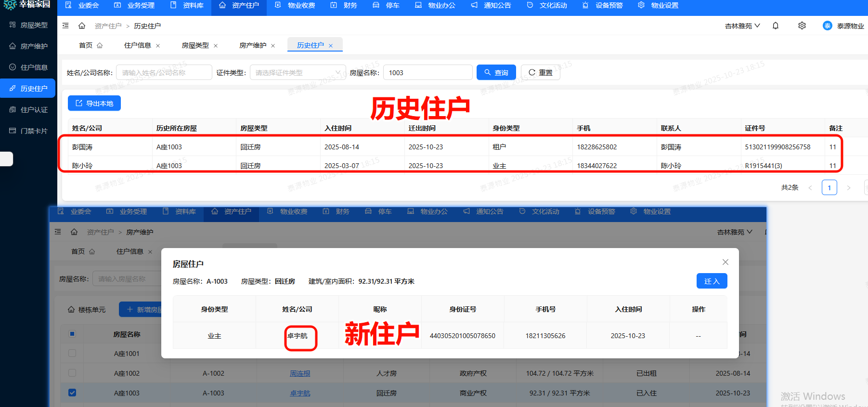This screenshot has height=407, width=868.
Task: Collapse the sidebar with the hamburger icon
Action: pyautogui.click(x=65, y=26)
